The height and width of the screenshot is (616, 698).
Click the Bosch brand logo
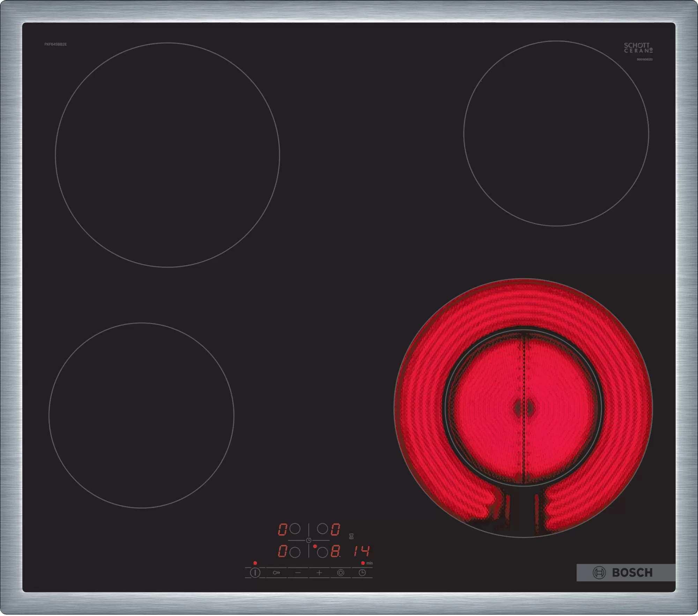623,573
